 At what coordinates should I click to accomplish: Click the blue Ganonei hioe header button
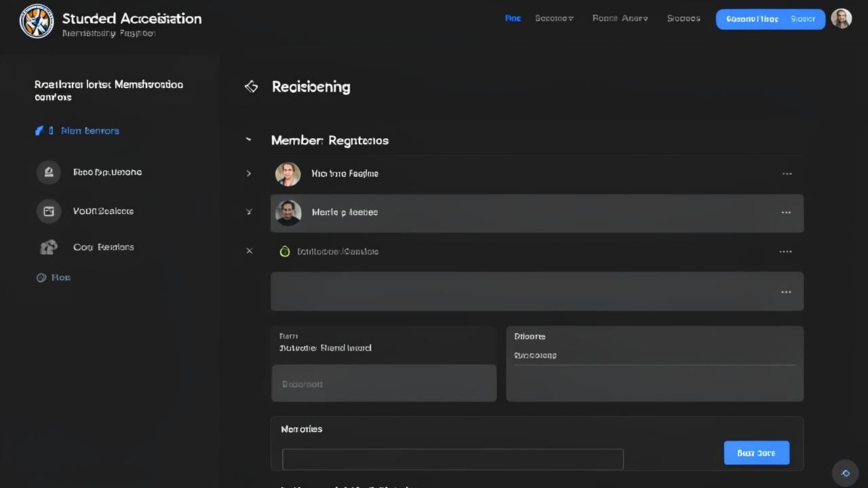tap(770, 19)
